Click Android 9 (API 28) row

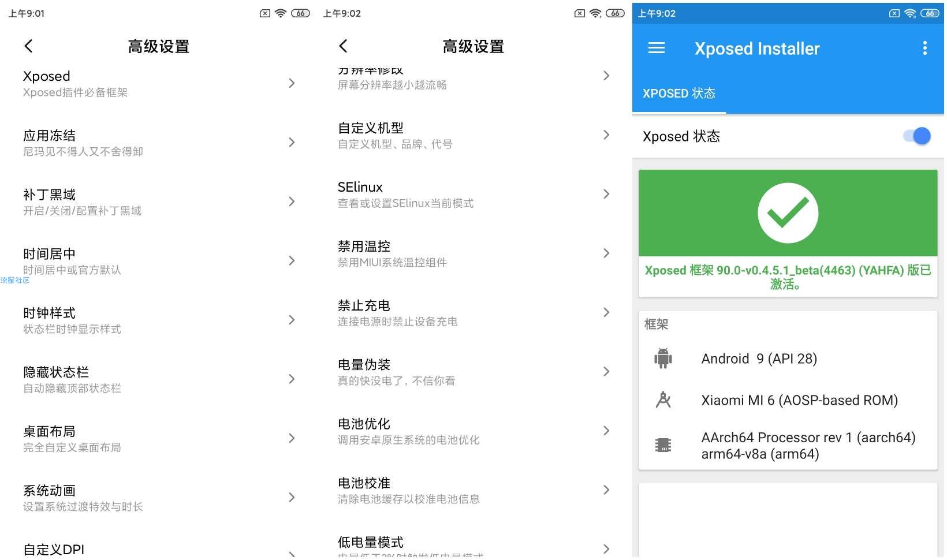click(x=788, y=359)
